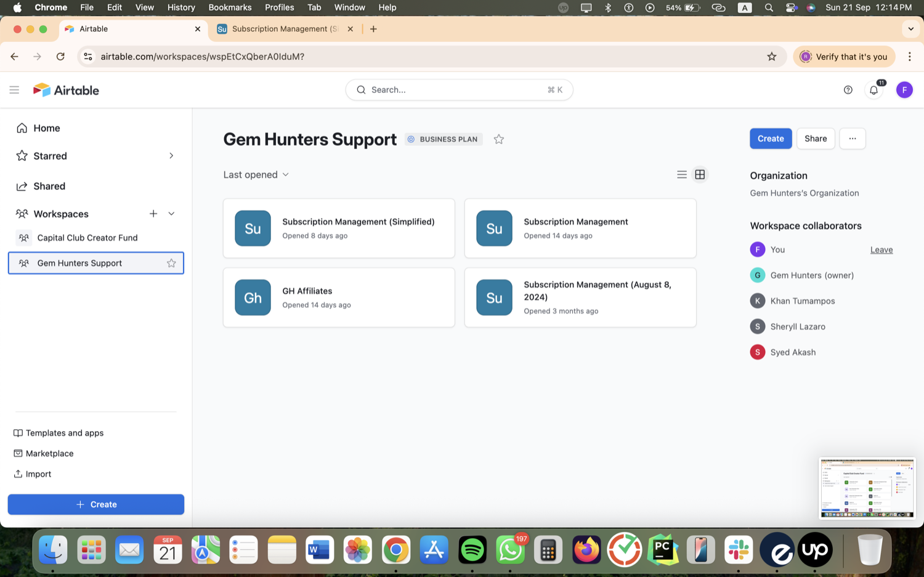
Task: Open Templates and apps
Action: [59, 433]
